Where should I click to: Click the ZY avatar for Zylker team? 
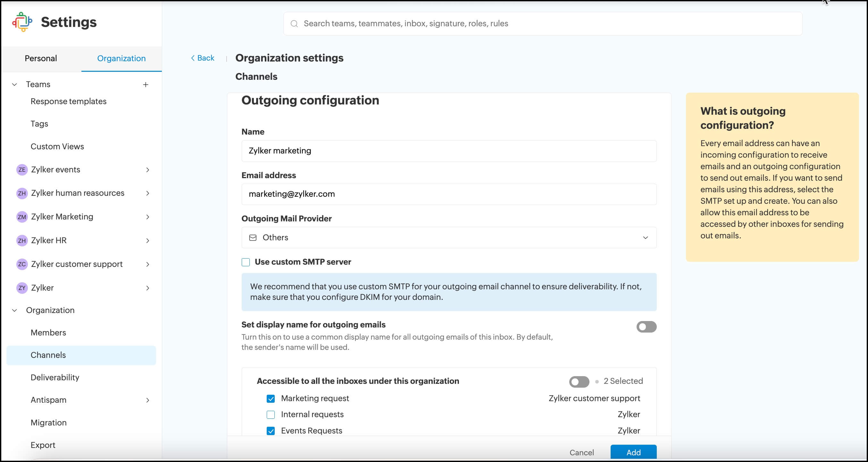22,288
